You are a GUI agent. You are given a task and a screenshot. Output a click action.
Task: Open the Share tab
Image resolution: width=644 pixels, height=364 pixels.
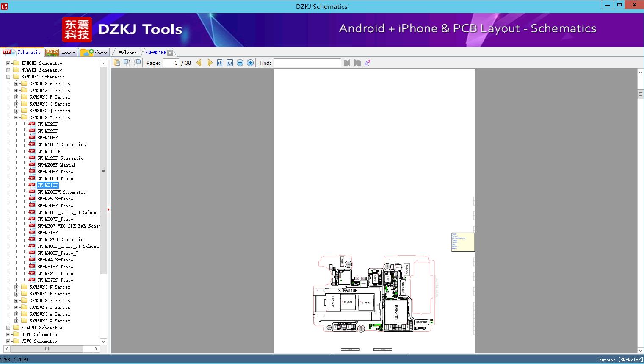click(94, 52)
